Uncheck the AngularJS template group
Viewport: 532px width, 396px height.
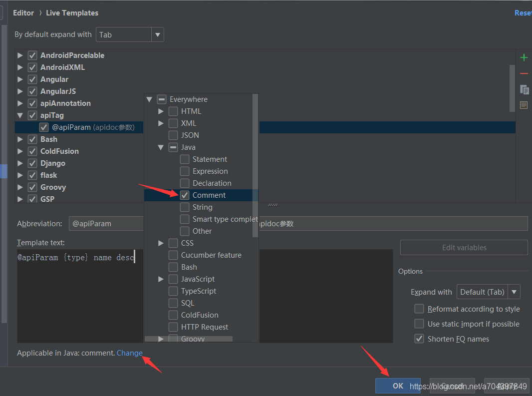(32, 91)
